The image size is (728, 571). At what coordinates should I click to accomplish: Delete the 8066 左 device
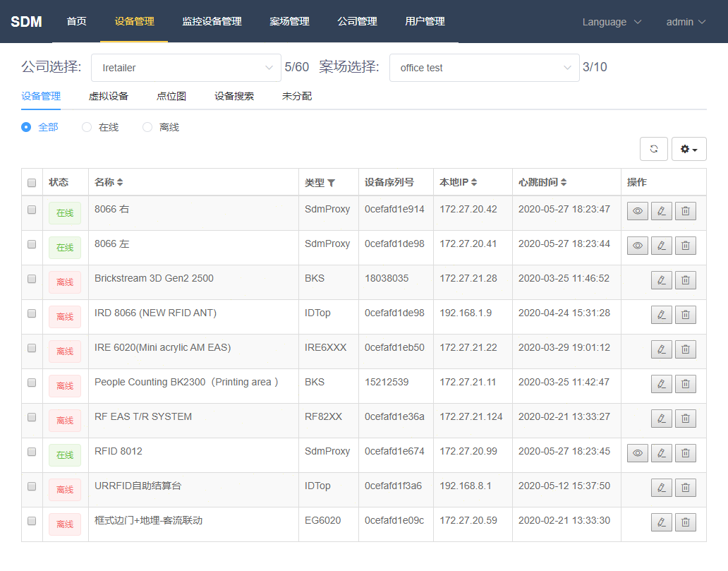pyautogui.click(x=685, y=246)
